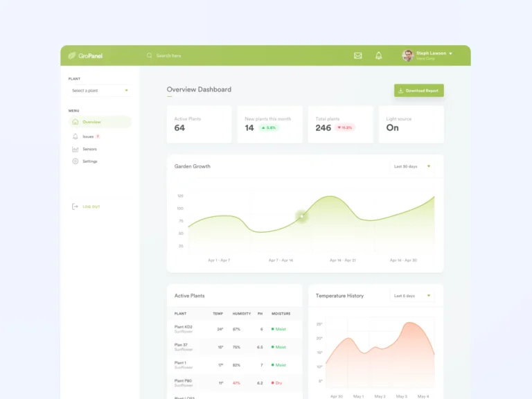Click the PH column header
This screenshot has width=532, height=399.
coord(260,314)
